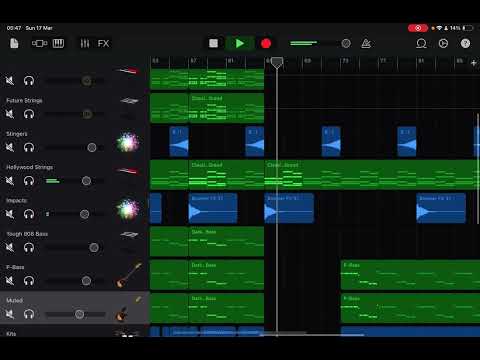Viewport: 480px width, 360px height.
Task: Open the Help question mark icon
Action: 465,43
